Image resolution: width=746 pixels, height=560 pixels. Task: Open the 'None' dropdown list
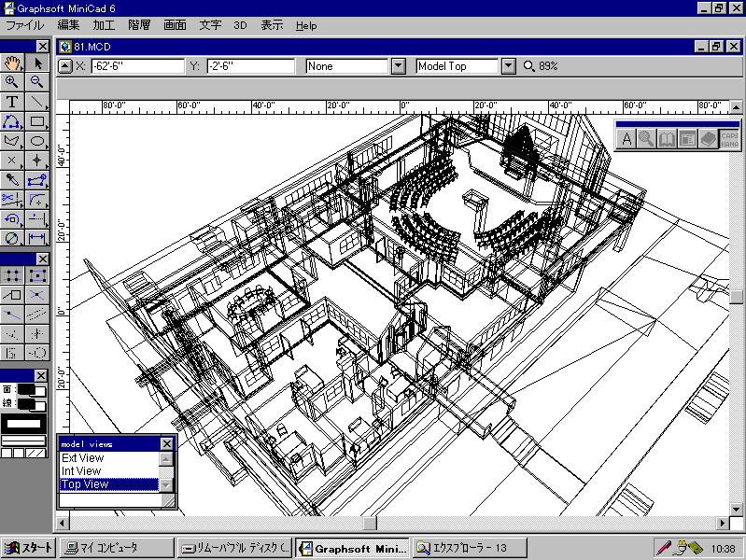click(398, 66)
